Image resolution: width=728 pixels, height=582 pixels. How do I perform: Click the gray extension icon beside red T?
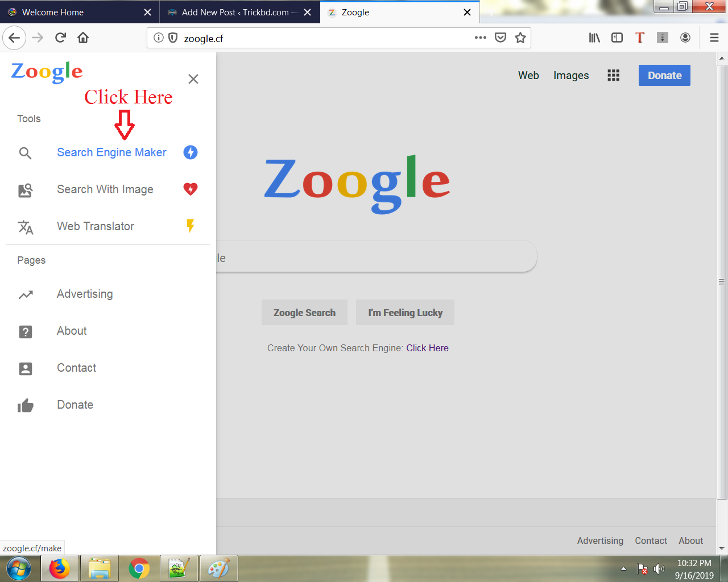point(663,38)
